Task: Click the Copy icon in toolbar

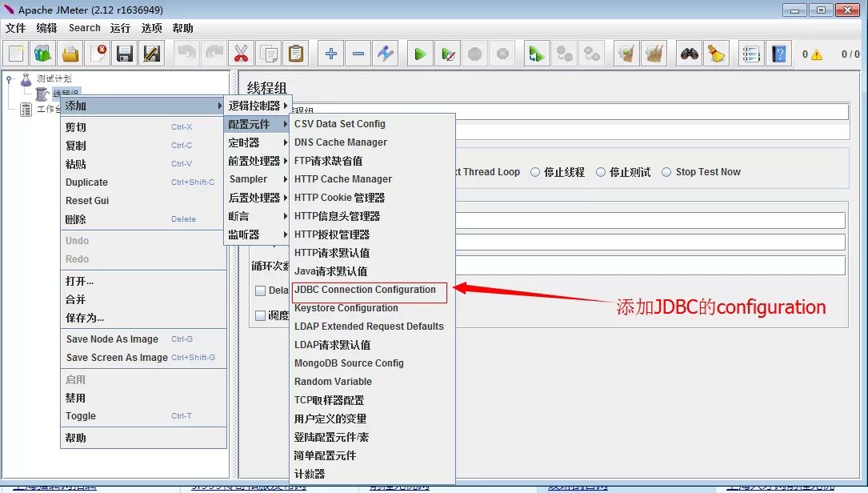Action: coord(269,54)
